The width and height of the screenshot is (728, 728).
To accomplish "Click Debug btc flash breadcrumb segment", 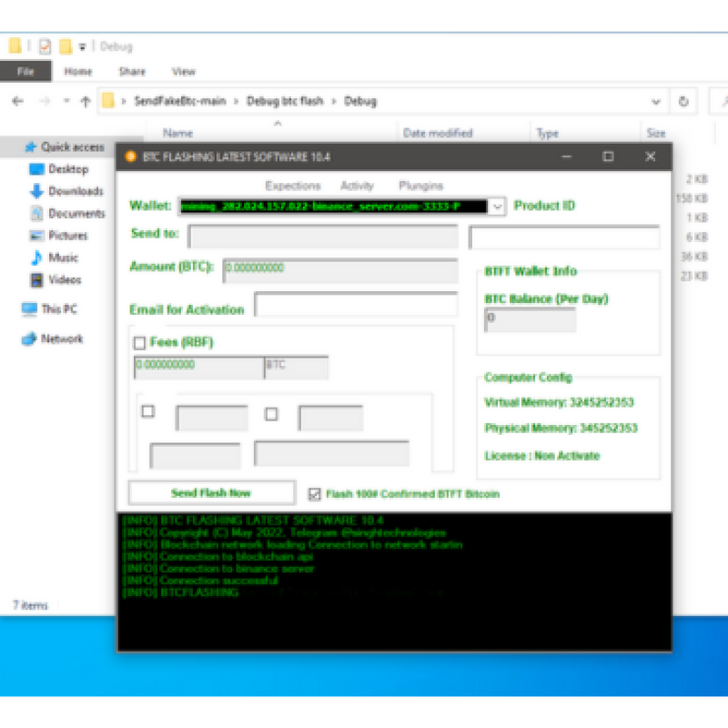I will pyautogui.click(x=285, y=101).
